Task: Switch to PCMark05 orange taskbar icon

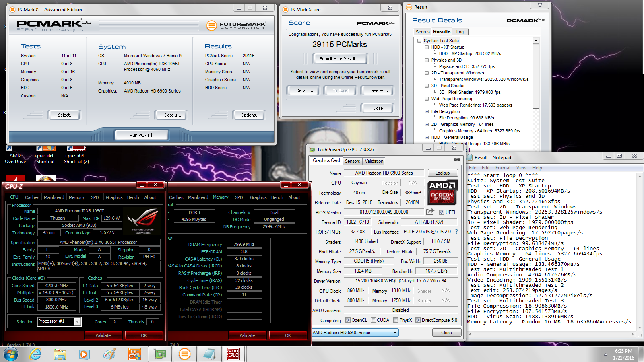Action: click(x=185, y=354)
